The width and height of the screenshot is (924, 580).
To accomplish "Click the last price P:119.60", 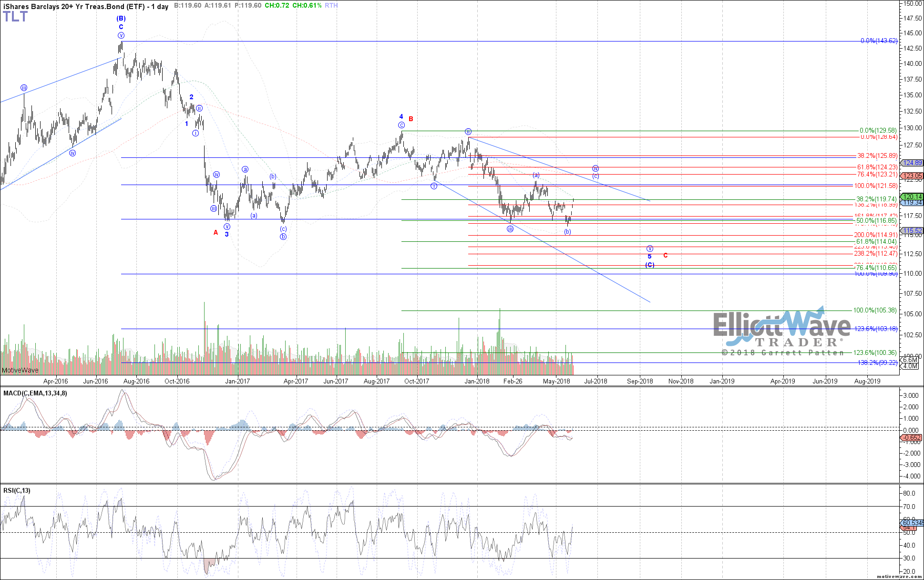I will coord(248,6).
